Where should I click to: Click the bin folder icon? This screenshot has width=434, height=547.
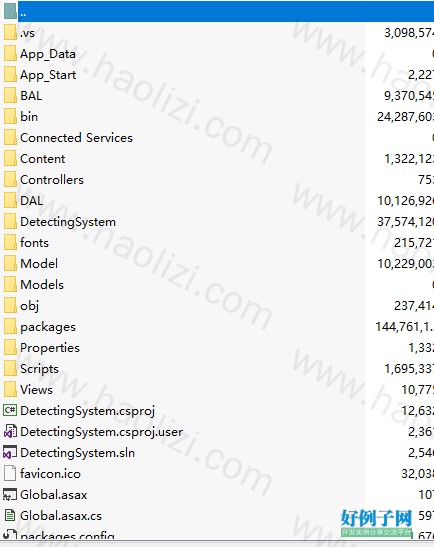pyautogui.click(x=10, y=116)
